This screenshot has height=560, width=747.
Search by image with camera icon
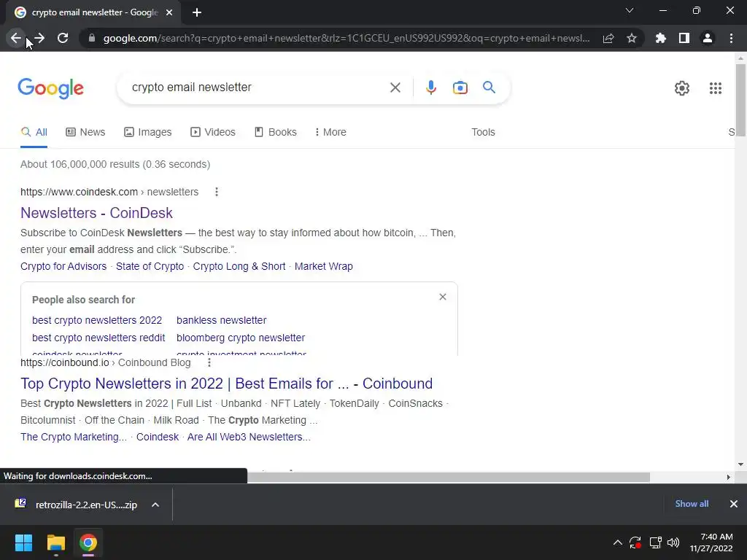(x=460, y=87)
